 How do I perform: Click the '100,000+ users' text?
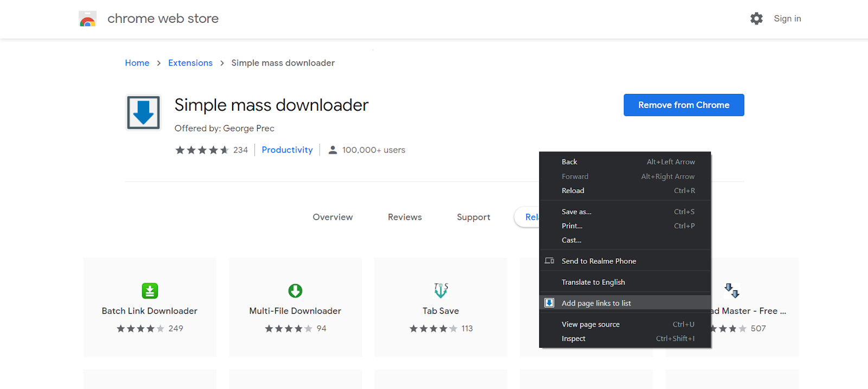tap(374, 150)
